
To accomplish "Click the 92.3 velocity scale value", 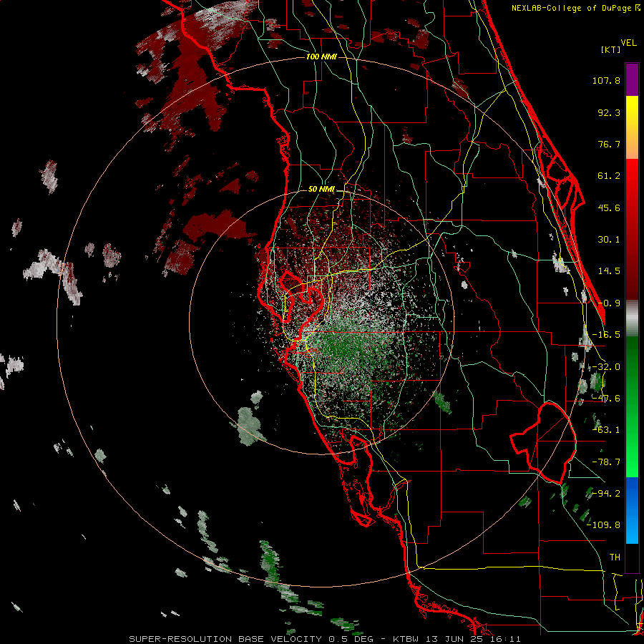I will pyautogui.click(x=609, y=112).
